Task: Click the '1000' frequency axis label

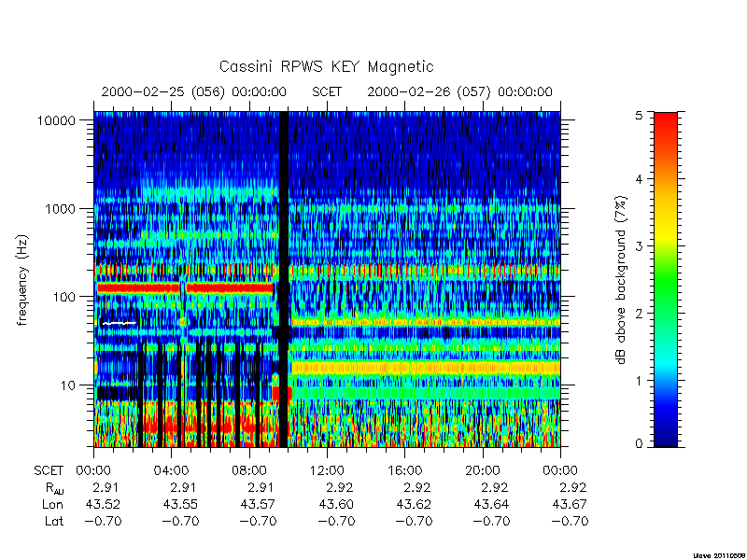Action: pyautogui.click(x=60, y=208)
